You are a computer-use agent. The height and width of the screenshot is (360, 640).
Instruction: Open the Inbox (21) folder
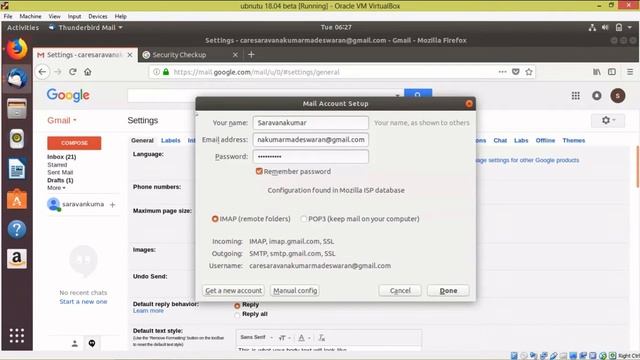62,157
